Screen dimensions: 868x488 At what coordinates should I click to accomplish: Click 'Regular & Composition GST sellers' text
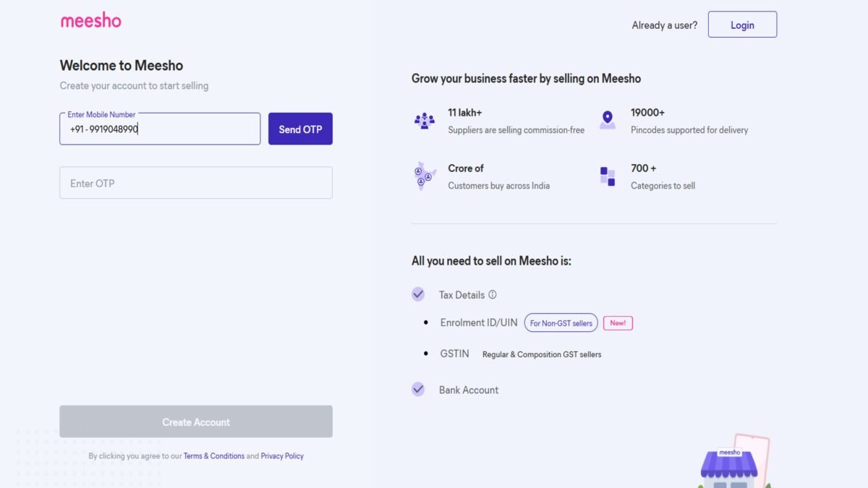[x=542, y=354]
